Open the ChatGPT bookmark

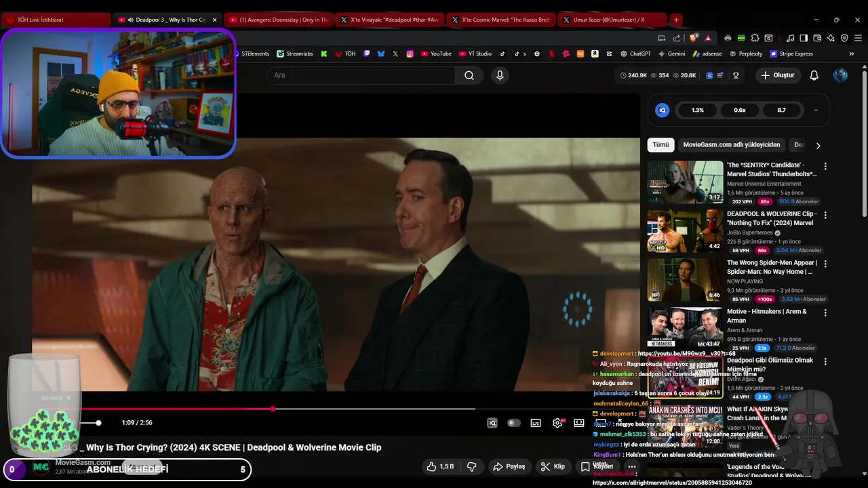[635, 54]
